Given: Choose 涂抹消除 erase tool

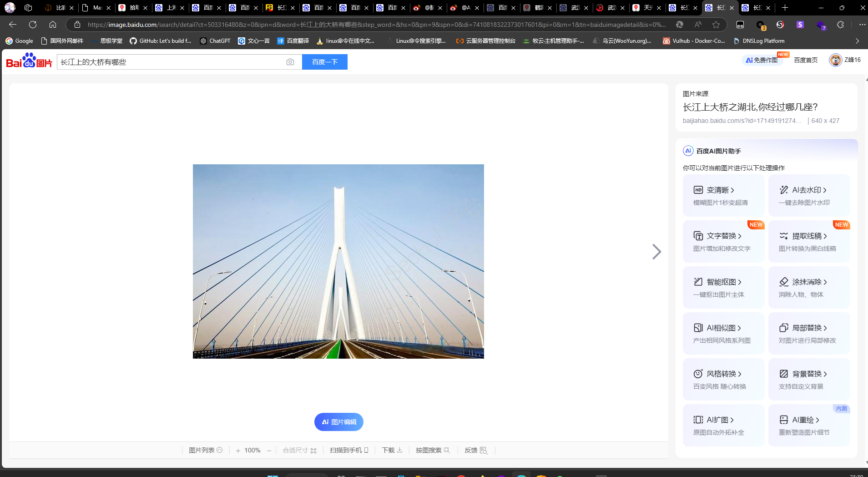Looking at the screenshot, I should pyautogui.click(x=809, y=287).
